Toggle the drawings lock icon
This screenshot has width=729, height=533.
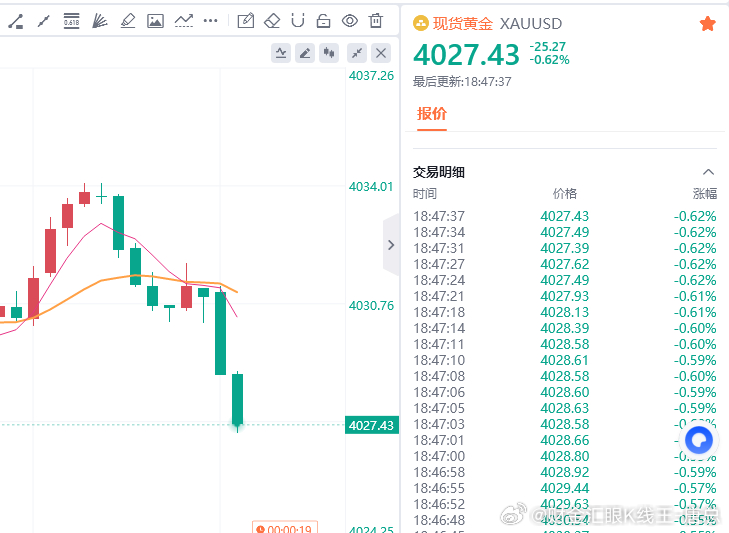pyautogui.click(x=323, y=21)
